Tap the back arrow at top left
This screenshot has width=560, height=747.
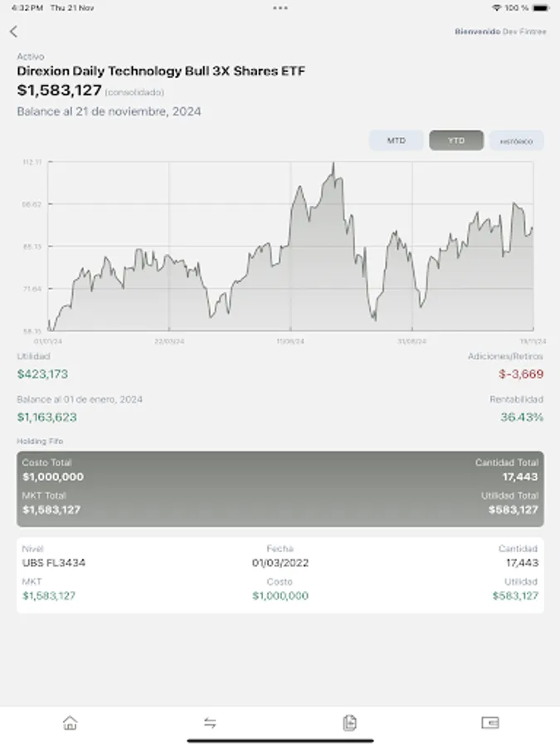click(x=15, y=31)
